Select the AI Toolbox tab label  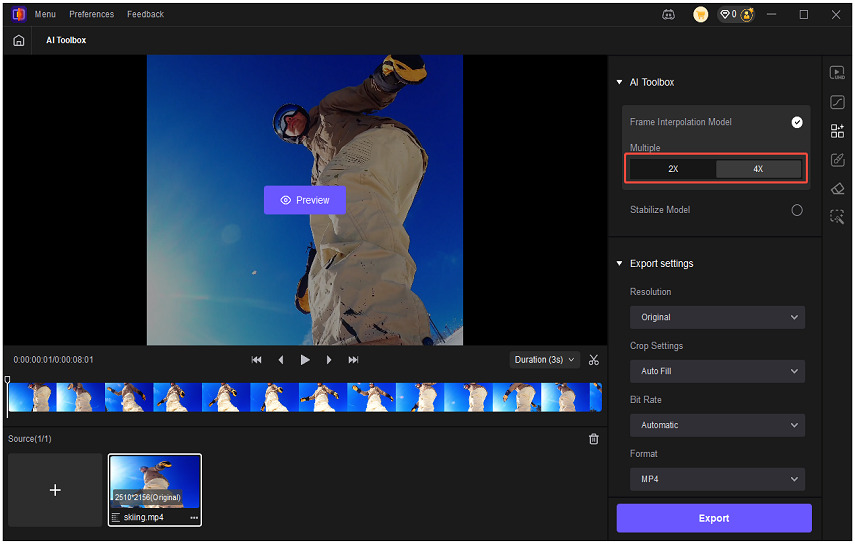pos(66,40)
